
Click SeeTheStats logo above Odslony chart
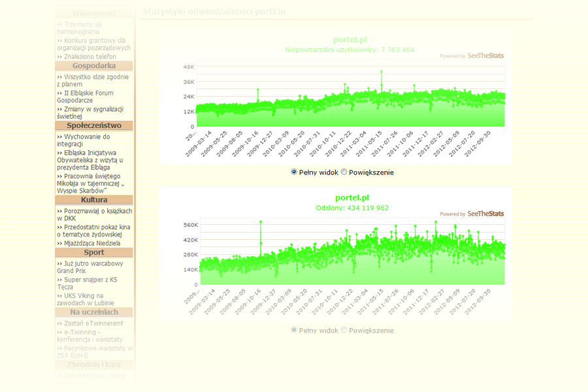coord(485,214)
